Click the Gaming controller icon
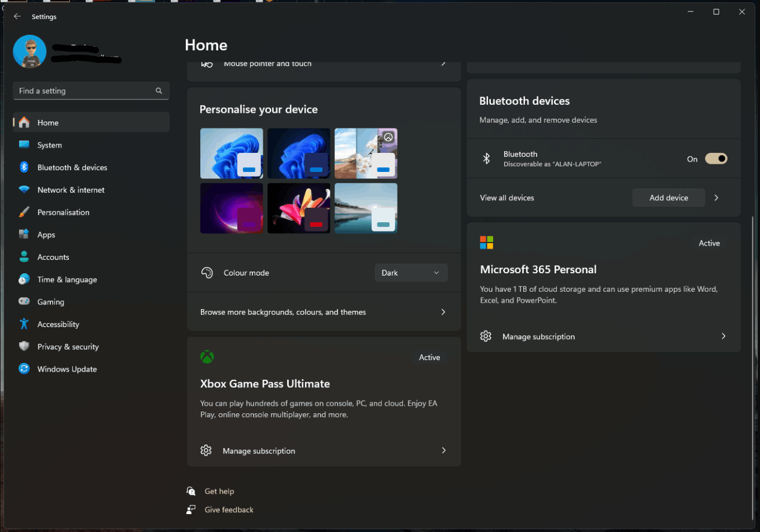The image size is (760, 532). pyautogui.click(x=24, y=302)
